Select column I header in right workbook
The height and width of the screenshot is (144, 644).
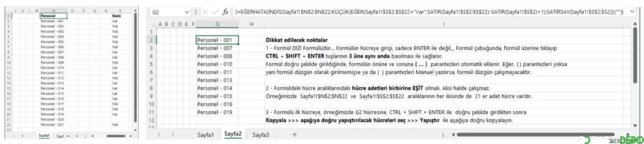[444, 24]
